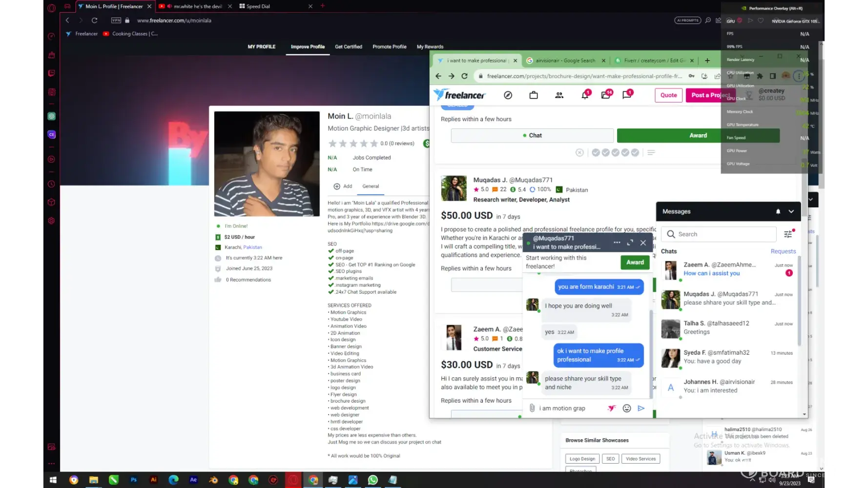Open the My Rewards tab
This screenshot has width=868, height=488.
[430, 47]
